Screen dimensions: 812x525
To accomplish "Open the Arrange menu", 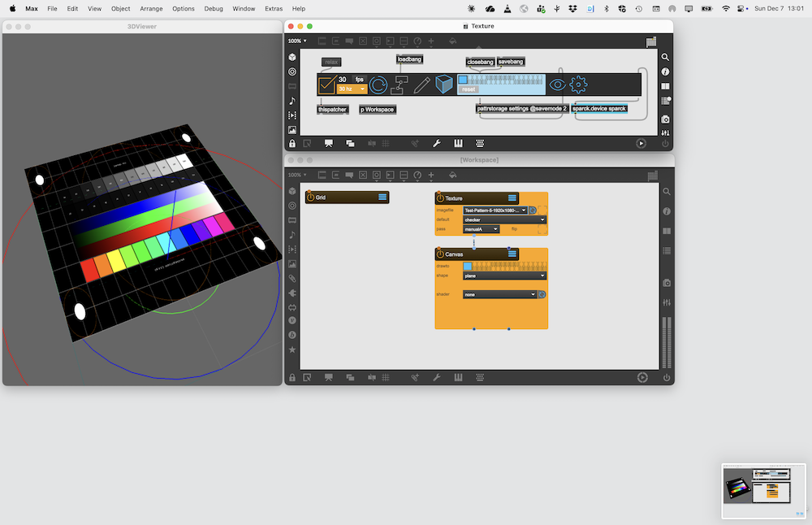I will pyautogui.click(x=152, y=8).
